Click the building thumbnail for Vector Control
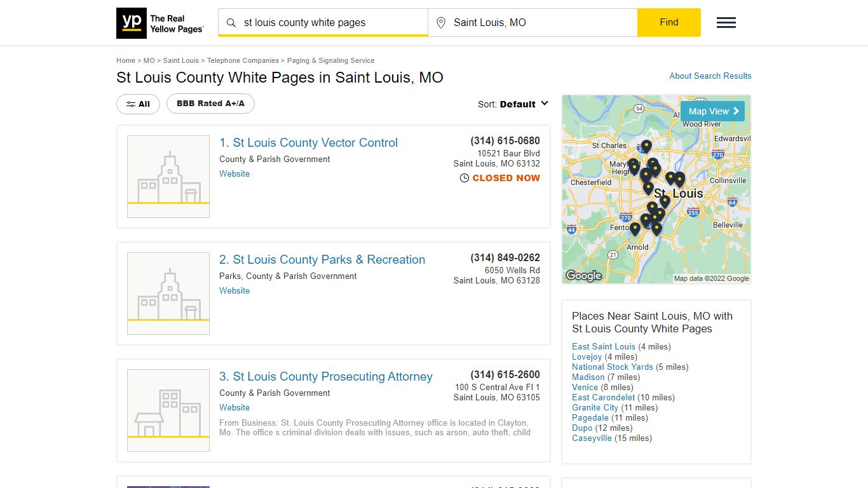868x488 pixels. click(168, 177)
